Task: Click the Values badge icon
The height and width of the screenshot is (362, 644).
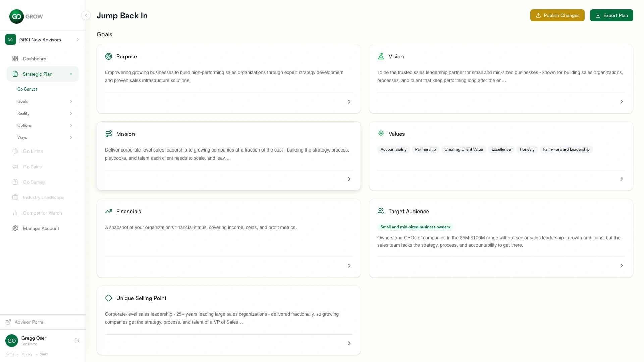Action: (381, 133)
